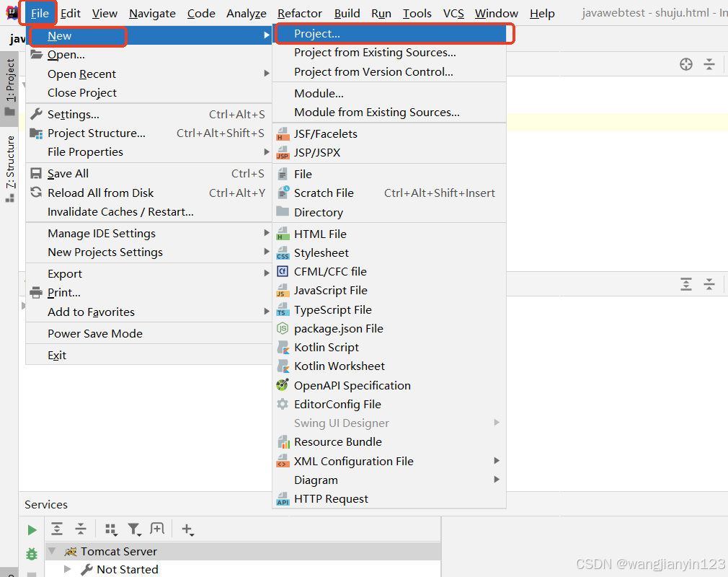The width and height of the screenshot is (728, 577).
Task: Click the Kotlin Script icon
Action: pos(283,348)
